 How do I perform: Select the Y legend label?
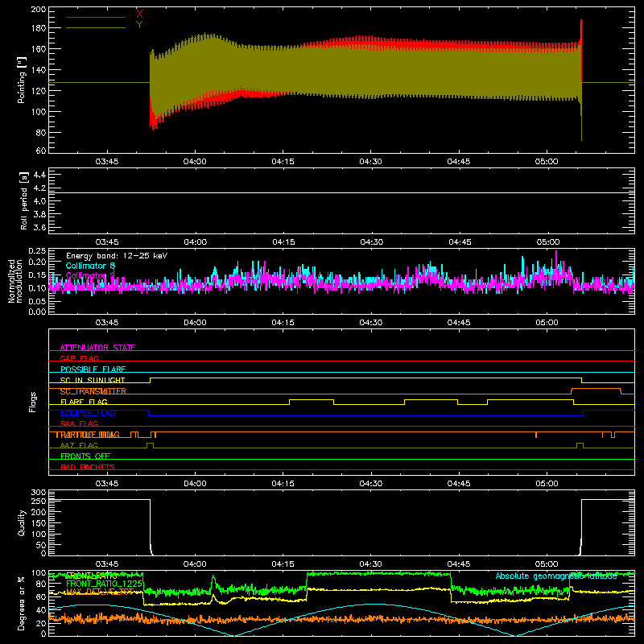pos(139,25)
